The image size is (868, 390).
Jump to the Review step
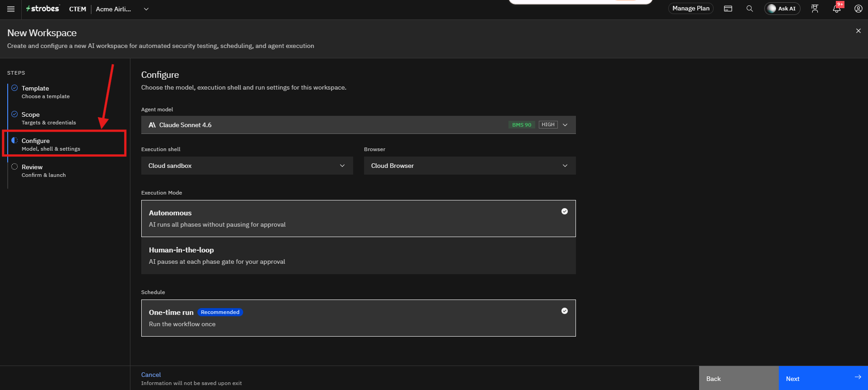pyautogui.click(x=43, y=171)
